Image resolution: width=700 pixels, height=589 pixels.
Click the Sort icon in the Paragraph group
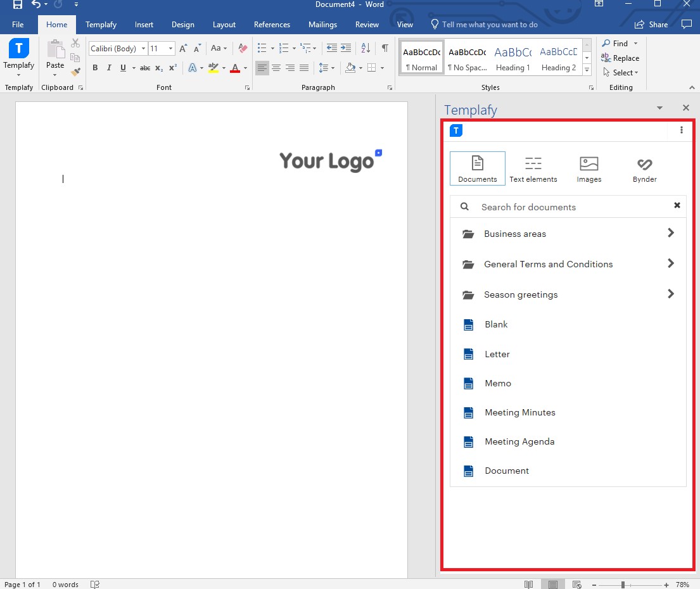point(365,47)
